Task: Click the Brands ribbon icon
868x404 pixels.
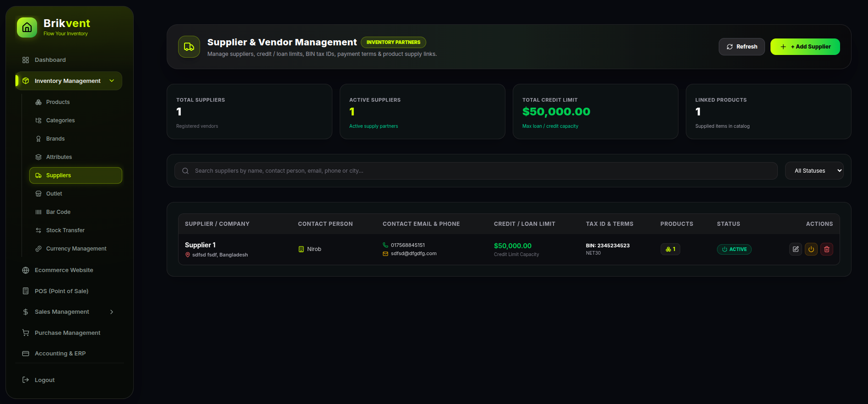Action: tap(38, 139)
